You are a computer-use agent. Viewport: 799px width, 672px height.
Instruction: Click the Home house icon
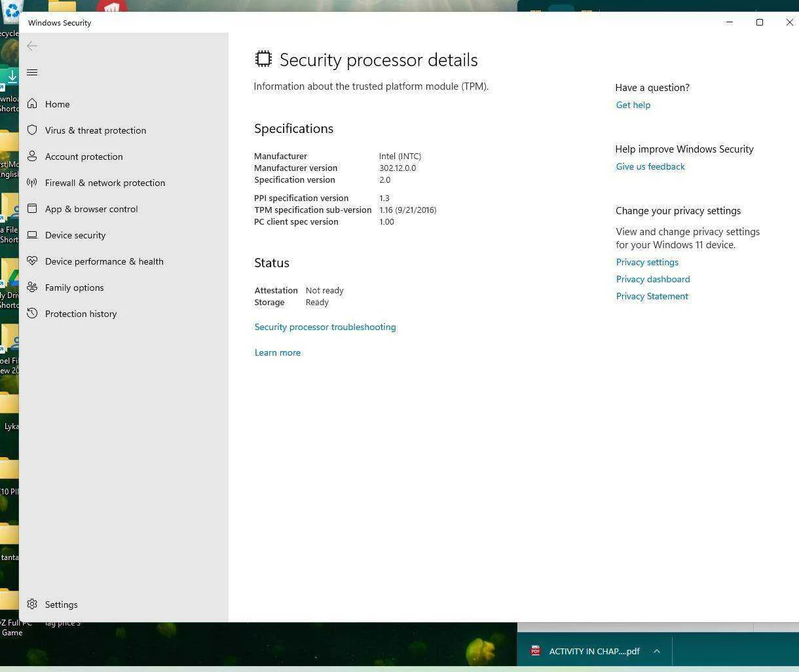click(32, 104)
